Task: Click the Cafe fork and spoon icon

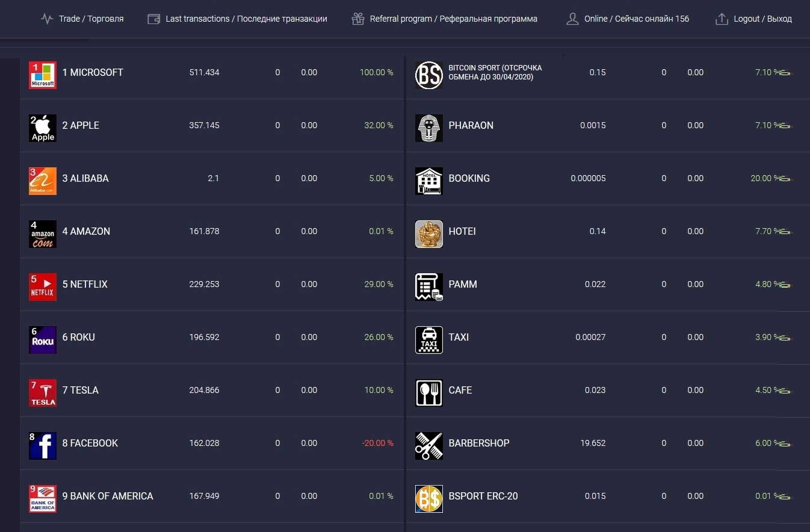Action: [429, 393]
